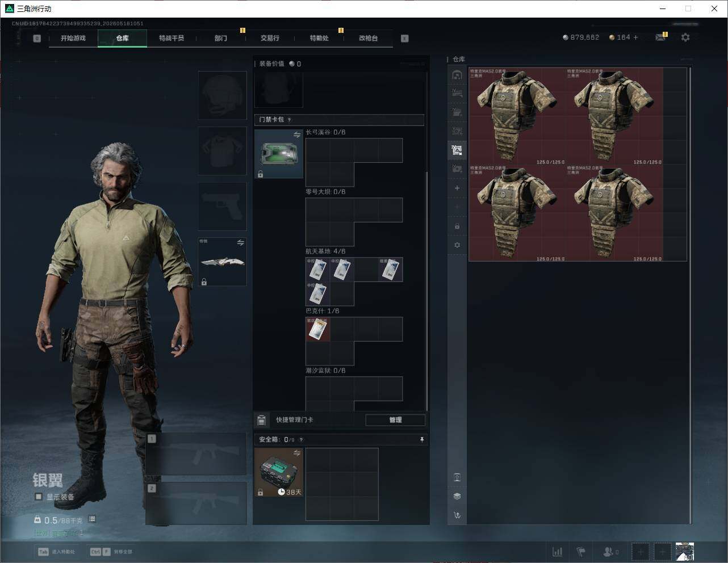Open the weight details list icon
The image size is (728, 563).
click(x=92, y=519)
